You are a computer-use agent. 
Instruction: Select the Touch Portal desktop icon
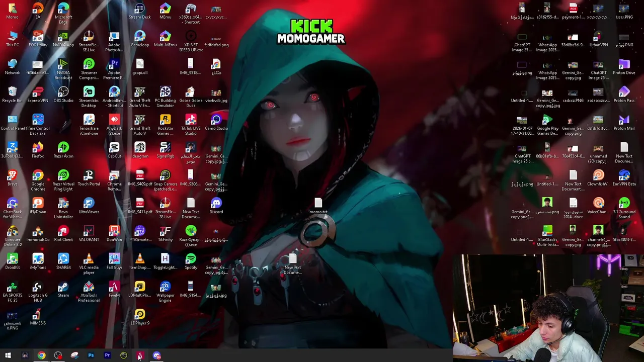89,177
